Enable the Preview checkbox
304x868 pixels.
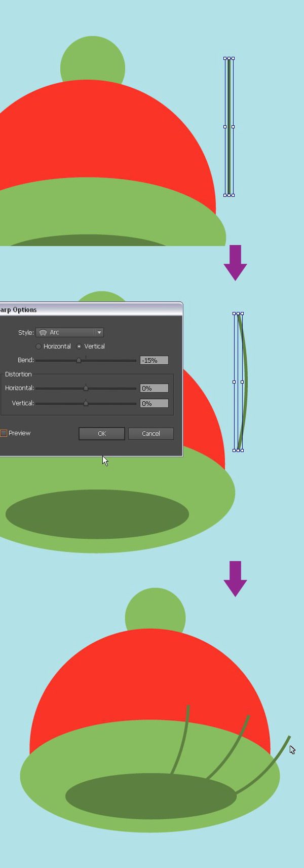coord(4,433)
